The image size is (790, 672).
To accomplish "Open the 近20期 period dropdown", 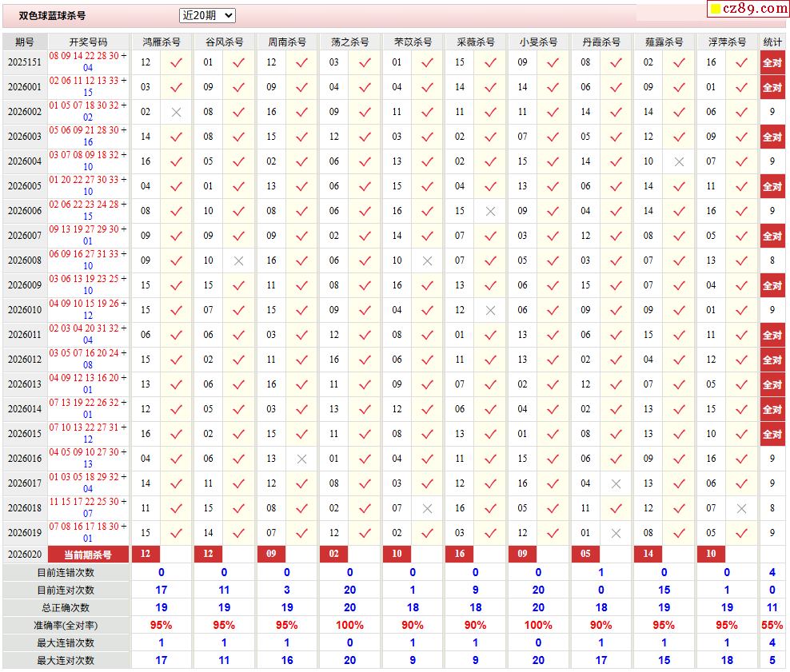I will [207, 15].
